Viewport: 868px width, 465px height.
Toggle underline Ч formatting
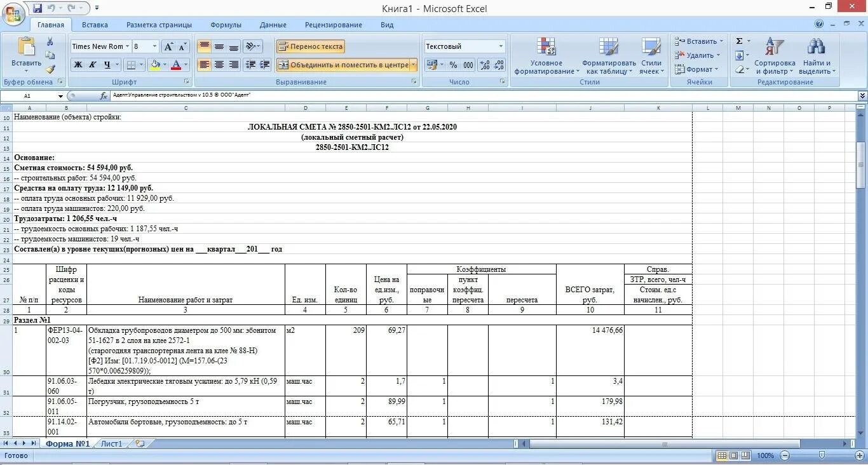pos(107,65)
